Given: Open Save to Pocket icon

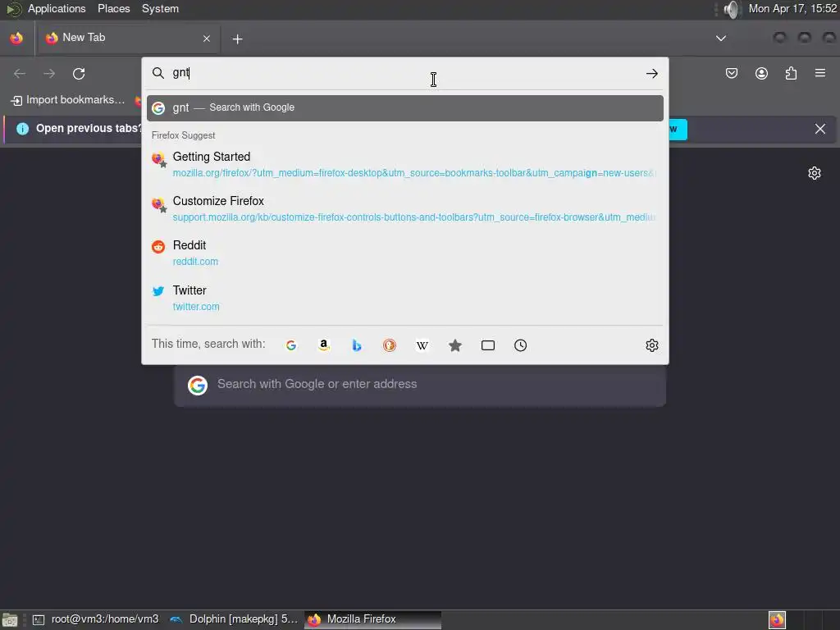Looking at the screenshot, I should pyautogui.click(x=732, y=73).
